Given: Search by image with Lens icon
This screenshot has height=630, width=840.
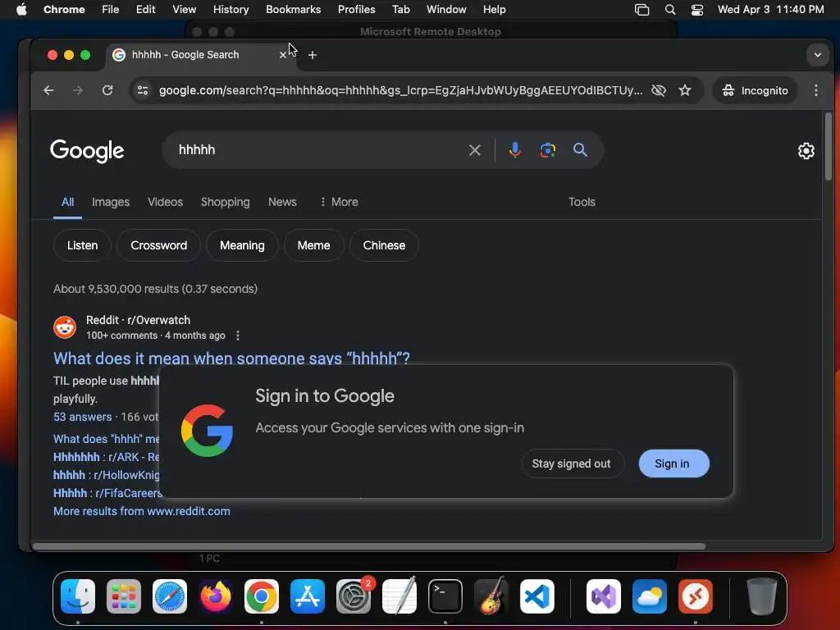Looking at the screenshot, I should pyautogui.click(x=547, y=150).
